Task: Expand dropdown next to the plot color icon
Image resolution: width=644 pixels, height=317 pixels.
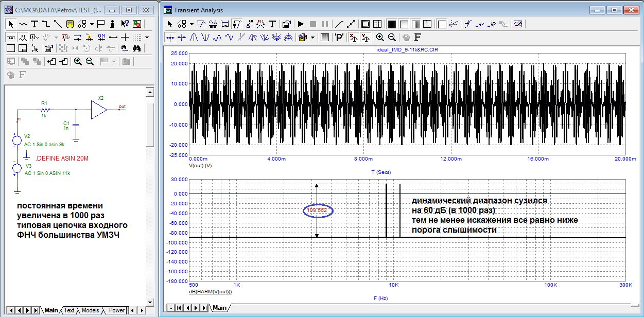Action: click(312, 37)
